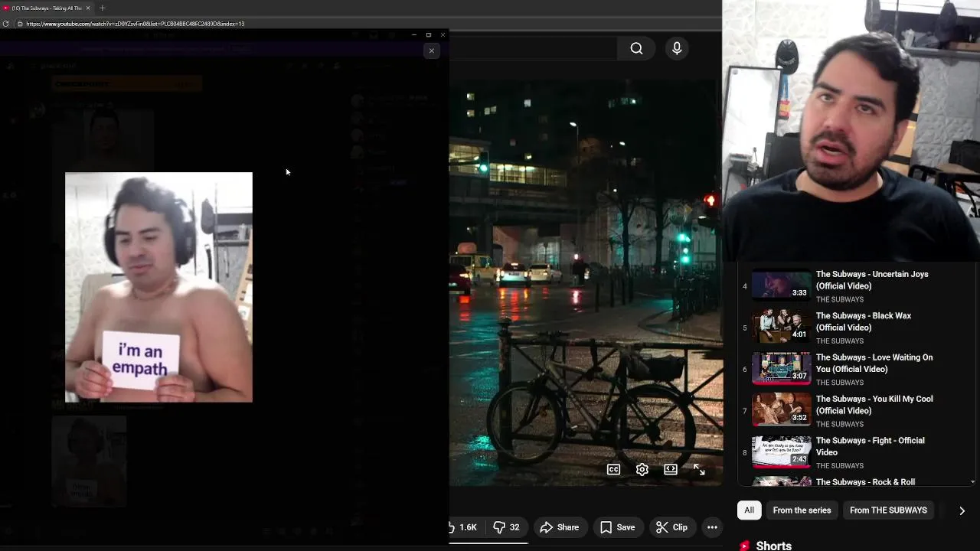Screen dimensions: 980x551
Task: Dislike the video showing 32
Action: click(x=506, y=527)
